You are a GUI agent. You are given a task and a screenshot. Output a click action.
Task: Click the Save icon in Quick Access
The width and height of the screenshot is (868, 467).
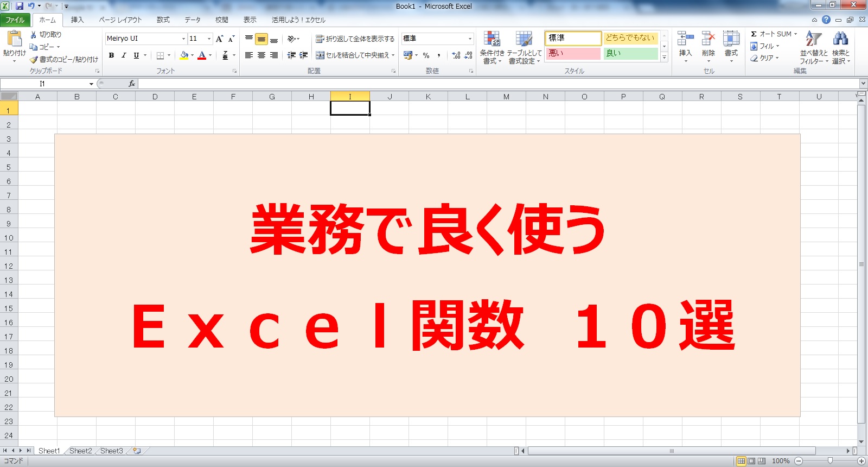(x=20, y=6)
